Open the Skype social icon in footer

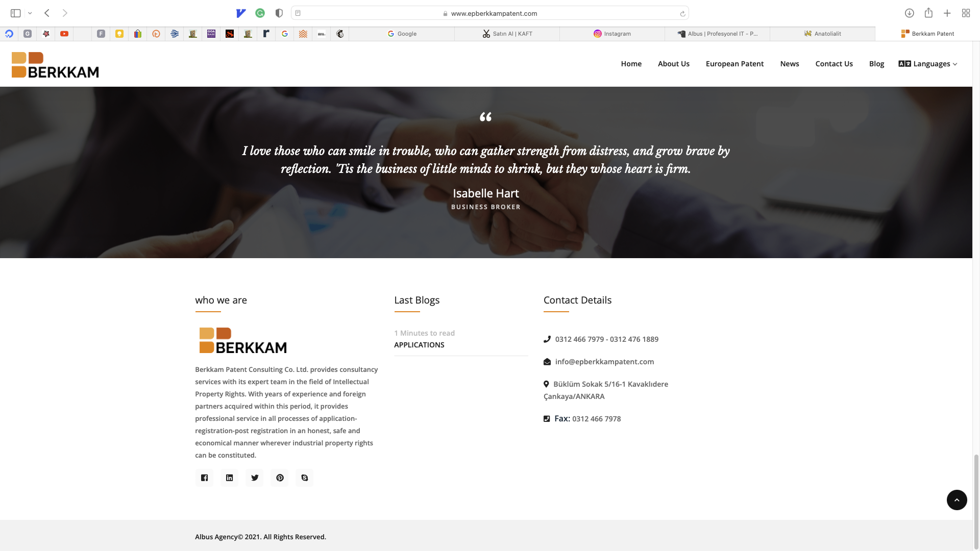[304, 478]
